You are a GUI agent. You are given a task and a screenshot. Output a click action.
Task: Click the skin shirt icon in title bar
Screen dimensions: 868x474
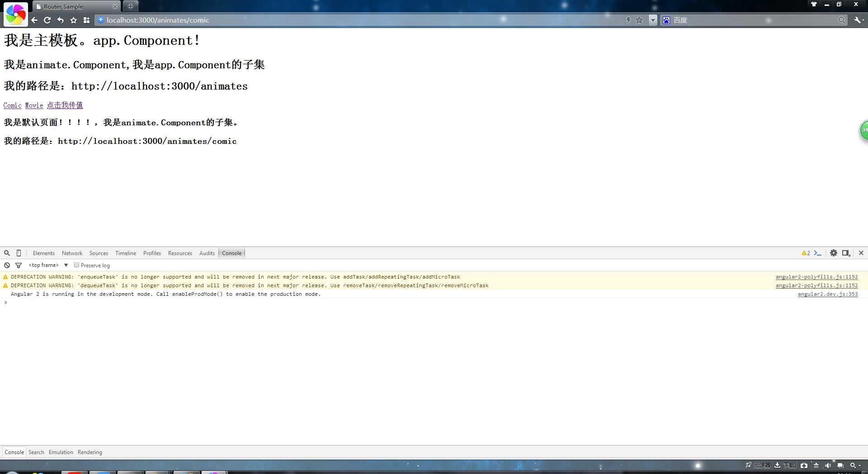[814, 4]
